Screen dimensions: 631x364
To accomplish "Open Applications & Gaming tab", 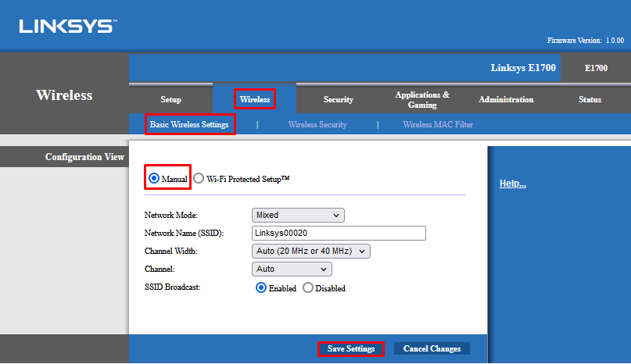I will click(x=422, y=99).
